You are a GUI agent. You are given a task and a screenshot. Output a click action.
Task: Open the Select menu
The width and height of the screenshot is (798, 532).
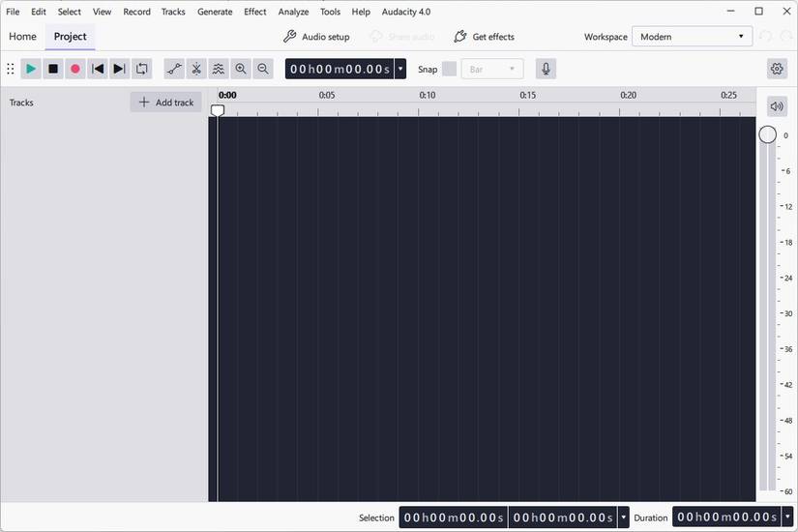pyautogui.click(x=70, y=12)
